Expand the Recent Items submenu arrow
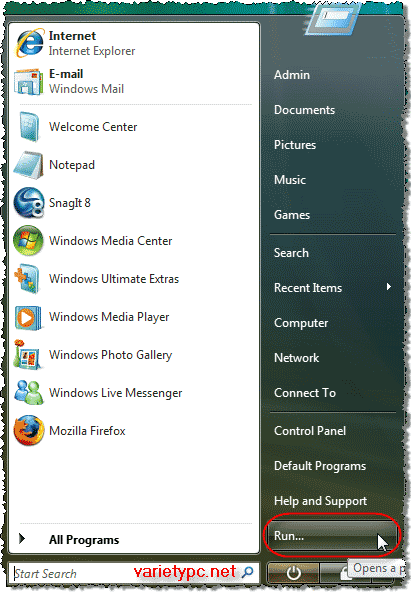This screenshot has width=411, height=592. coord(389,287)
